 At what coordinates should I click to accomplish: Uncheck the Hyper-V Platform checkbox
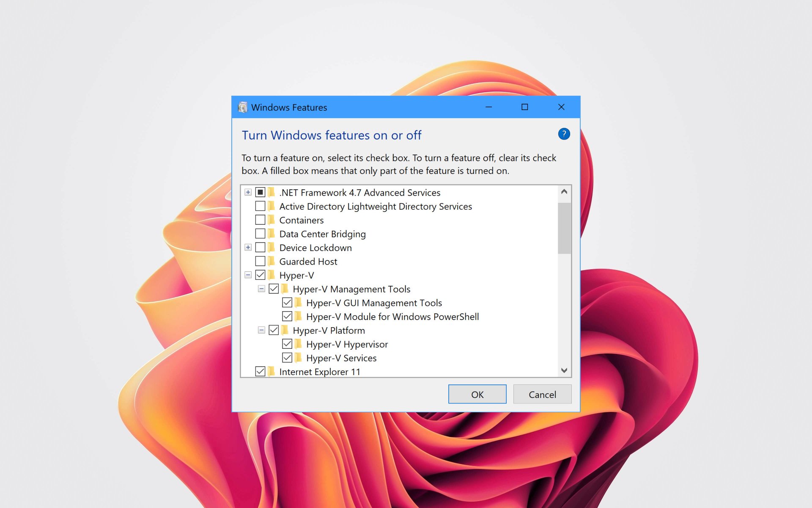[x=274, y=330]
